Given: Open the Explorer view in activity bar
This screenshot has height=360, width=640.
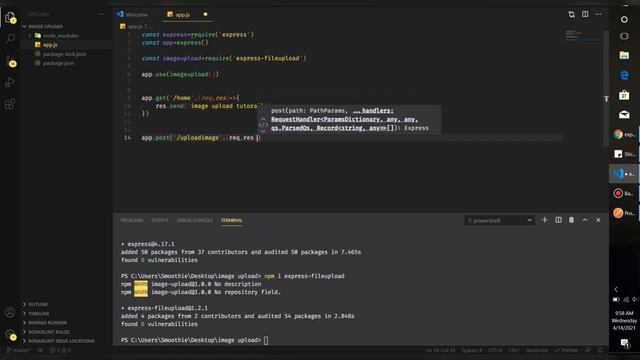Looking at the screenshot, I should 10,18.
